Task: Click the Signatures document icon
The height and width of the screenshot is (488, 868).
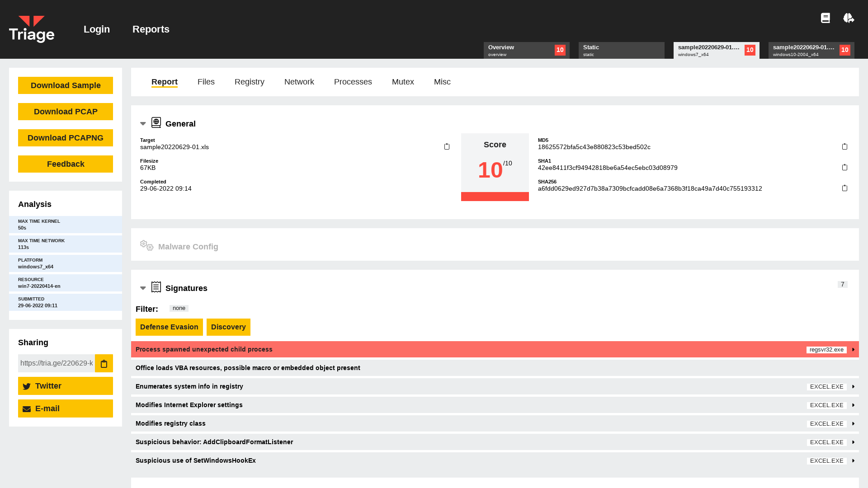Action: point(156,287)
